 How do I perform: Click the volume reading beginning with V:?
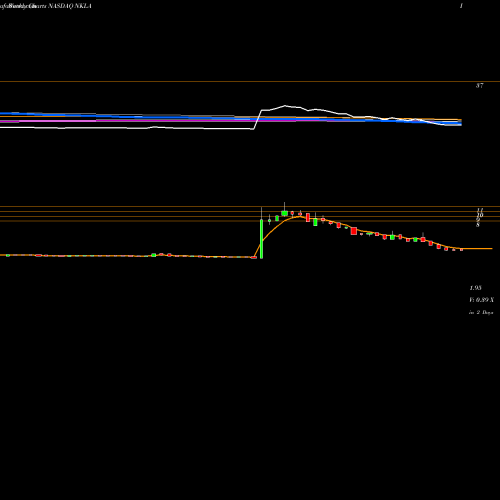click(x=482, y=300)
